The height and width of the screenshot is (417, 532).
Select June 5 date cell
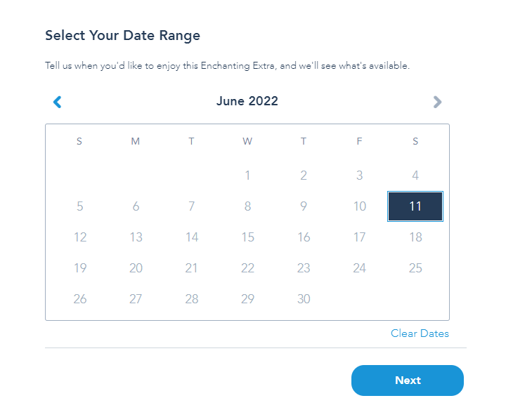tap(79, 206)
